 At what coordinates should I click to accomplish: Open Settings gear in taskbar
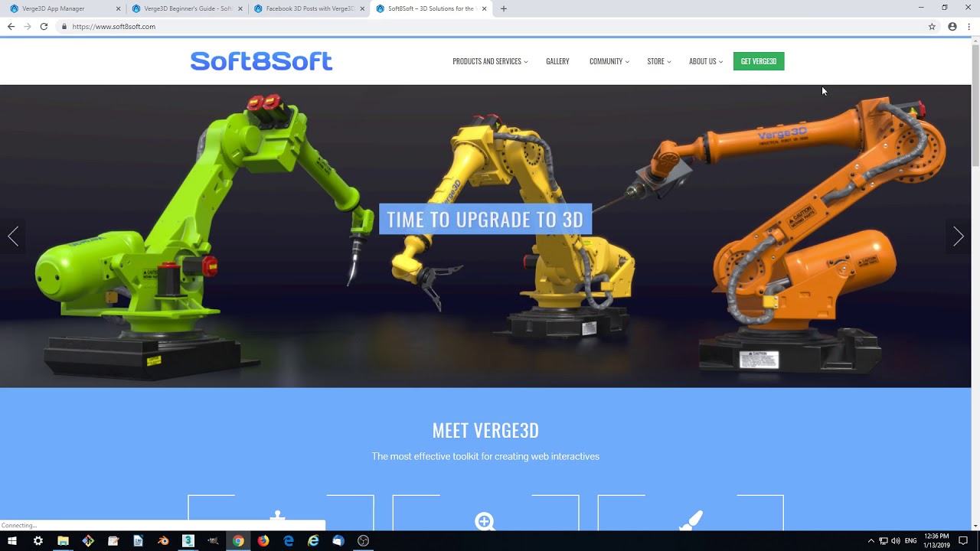pos(38,540)
